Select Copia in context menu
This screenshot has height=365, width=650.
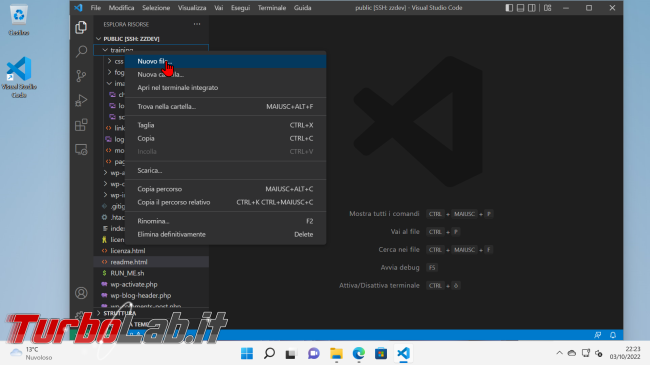226,139
